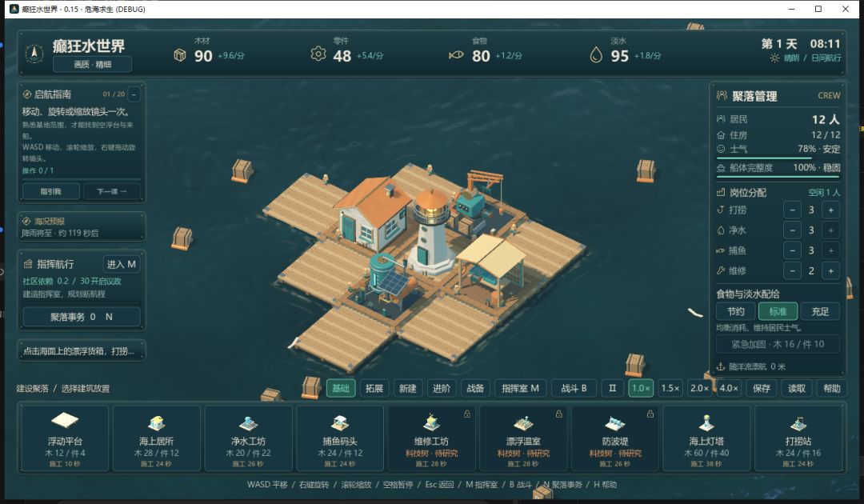Image resolution: width=864 pixels, height=504 pixels.
Task: Click the 食物 fish icon
Action: coord(456,55)
